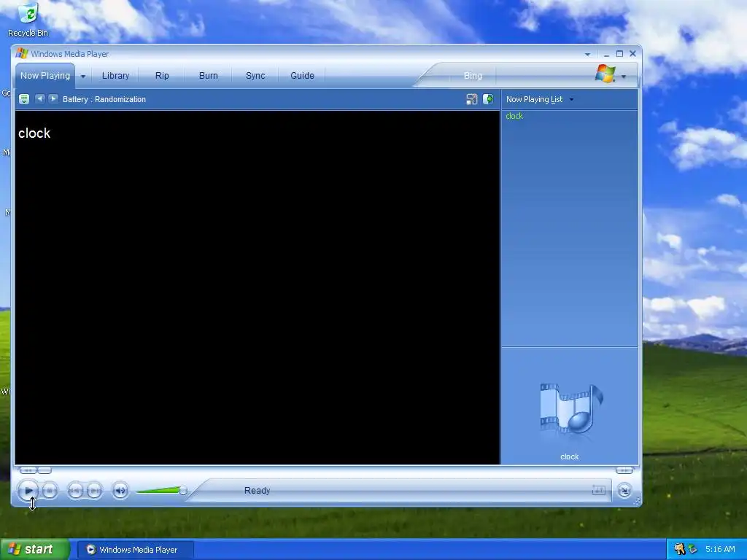Open the Start menu
The image size is (747, 560).
34,550
